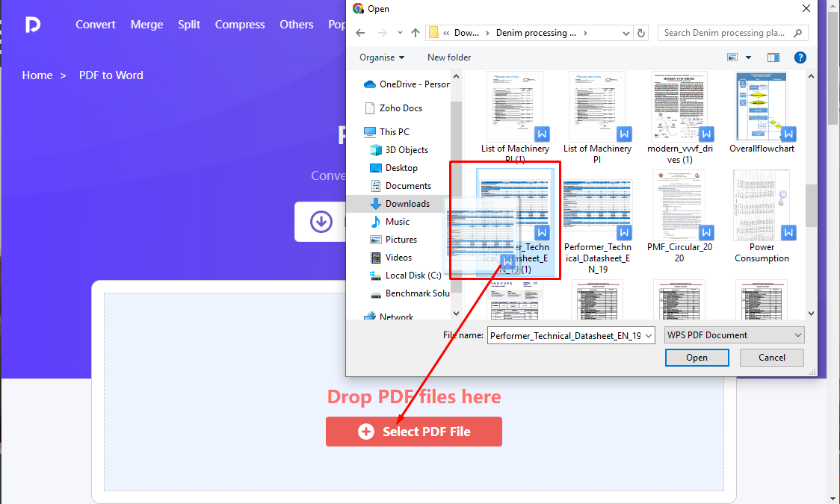This screenshot has height=504, width=840.
Task: Click the PDF site logo icon
Action: pos(33,25)
